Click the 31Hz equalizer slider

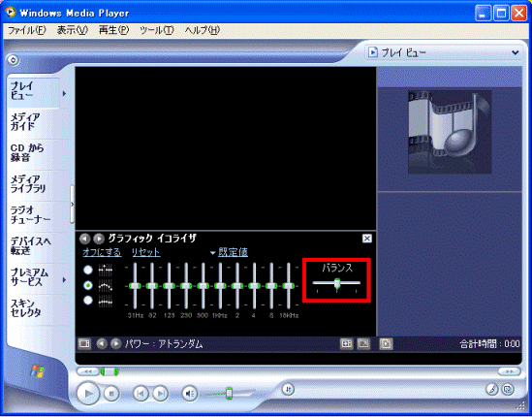[135, 286]
